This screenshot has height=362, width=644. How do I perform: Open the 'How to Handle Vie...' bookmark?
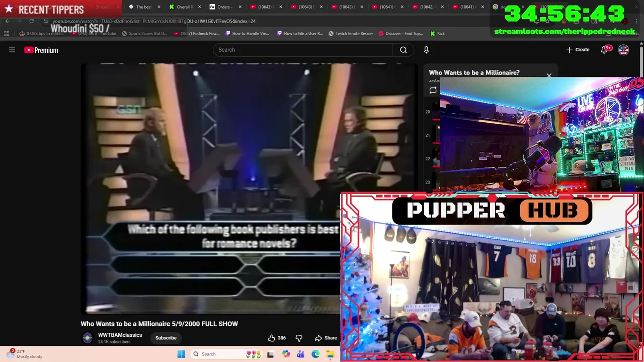(247, 33)
